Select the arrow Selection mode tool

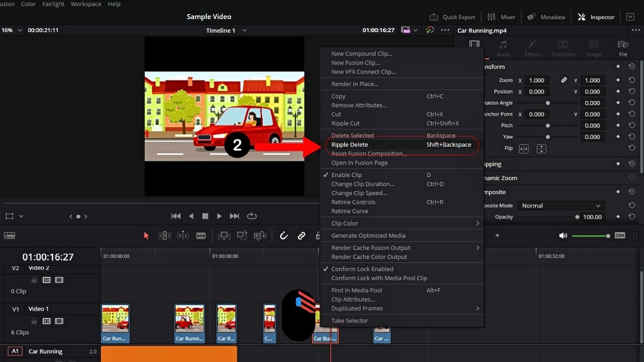pos(146,235)
